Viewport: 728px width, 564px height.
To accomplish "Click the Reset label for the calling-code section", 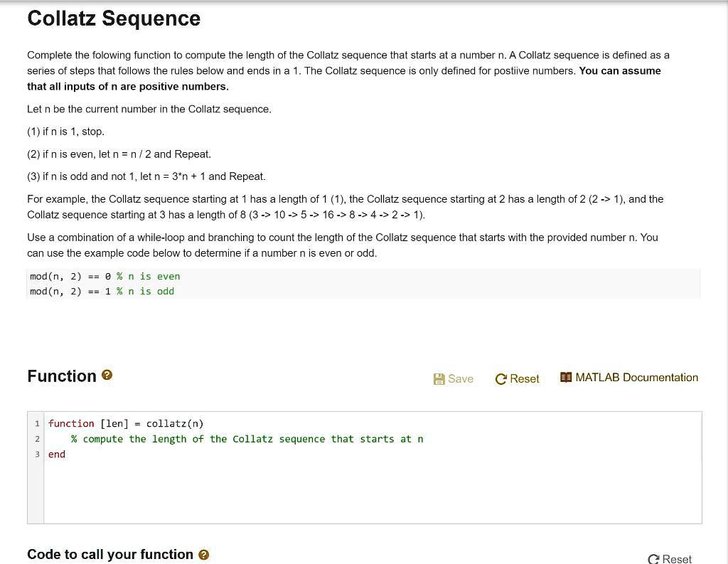I will tap(677, 559).
